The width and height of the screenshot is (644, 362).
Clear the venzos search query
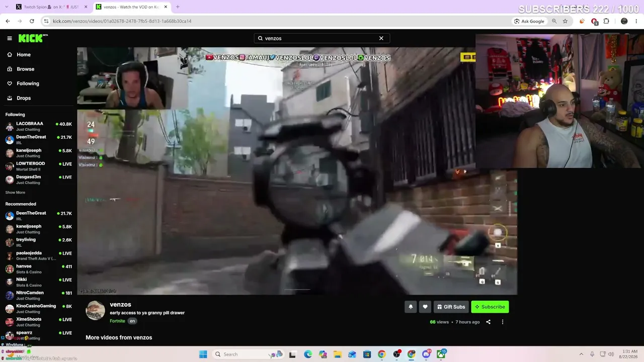point(381,38)
